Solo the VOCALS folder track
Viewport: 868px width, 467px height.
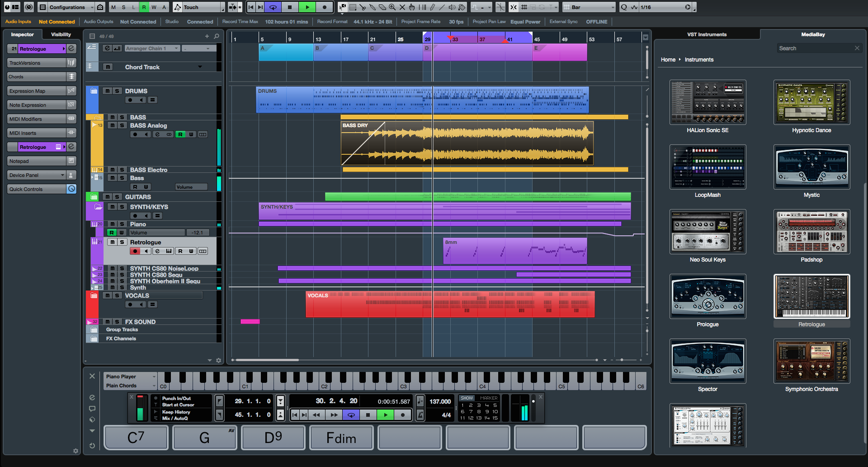(x=117, y=295)
